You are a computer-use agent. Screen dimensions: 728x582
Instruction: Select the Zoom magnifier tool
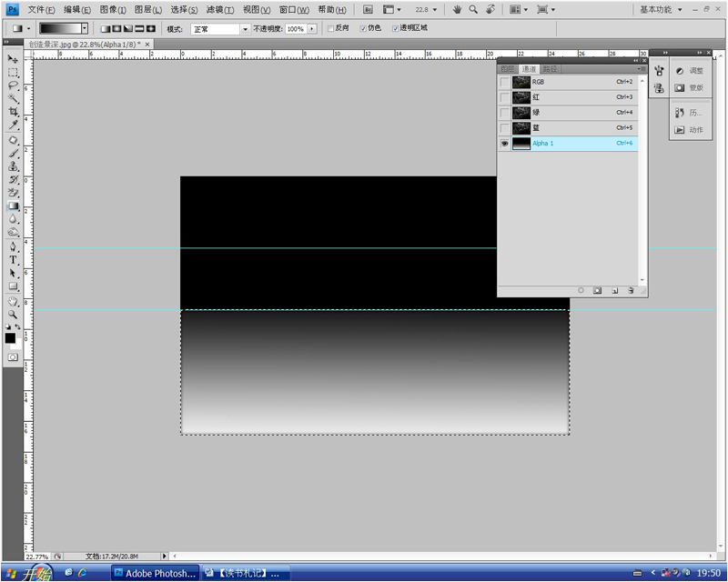click(x=14, y=314)
